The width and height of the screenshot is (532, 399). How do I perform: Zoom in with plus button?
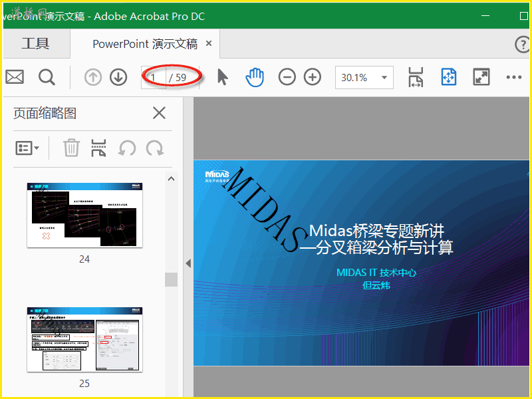click(313, 77)
